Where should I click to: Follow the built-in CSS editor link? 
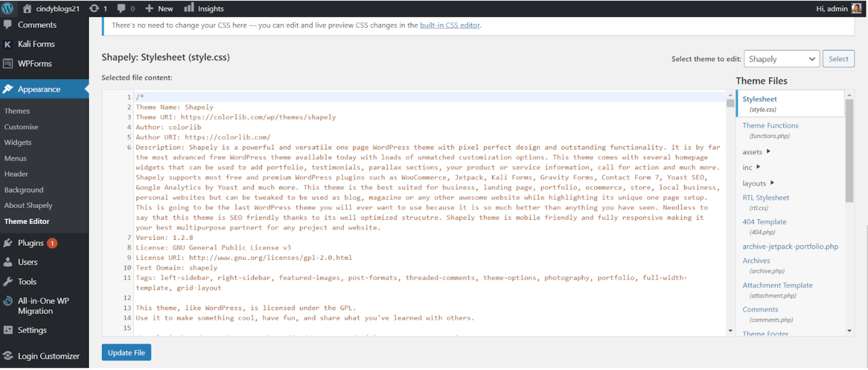tap(450, 25)
